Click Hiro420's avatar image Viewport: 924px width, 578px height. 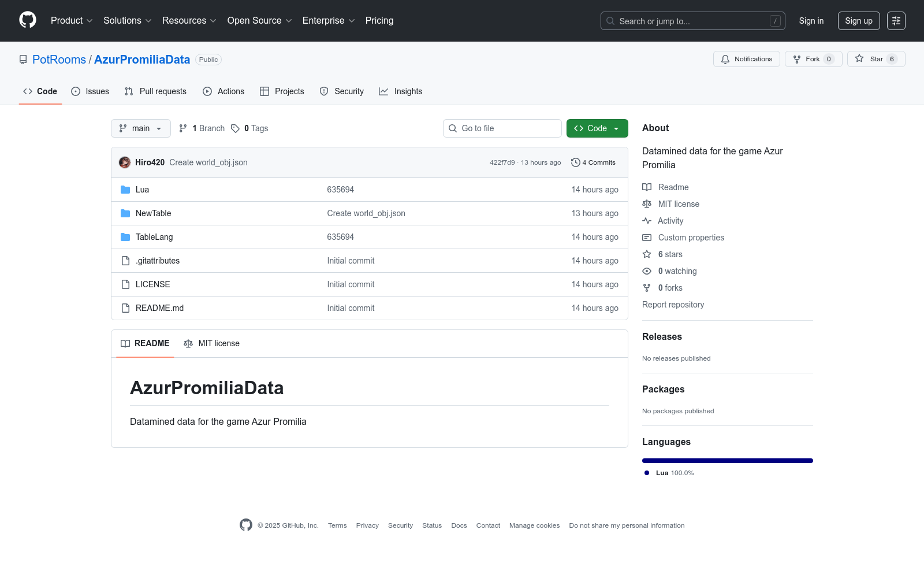coord(125,162)
